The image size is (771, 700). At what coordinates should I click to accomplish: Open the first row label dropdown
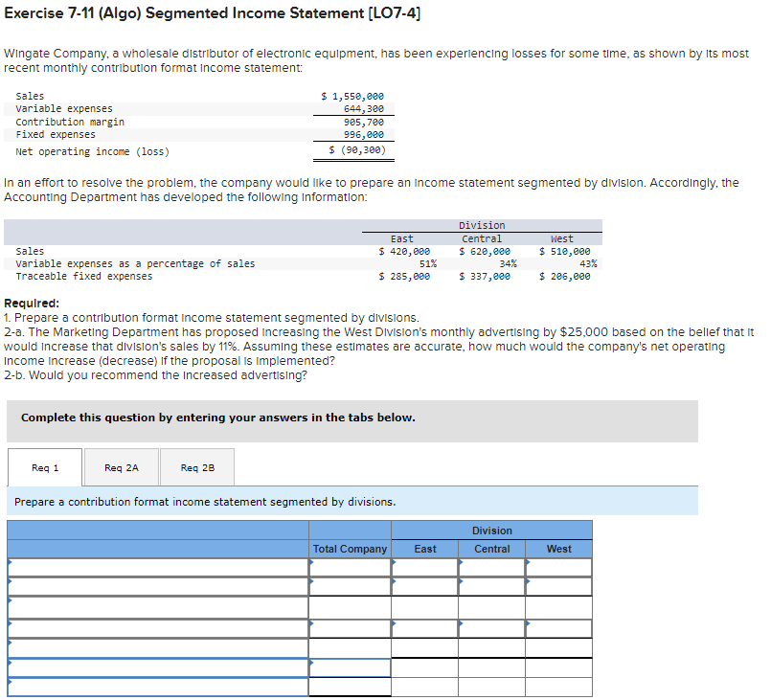tap(12, 565)
